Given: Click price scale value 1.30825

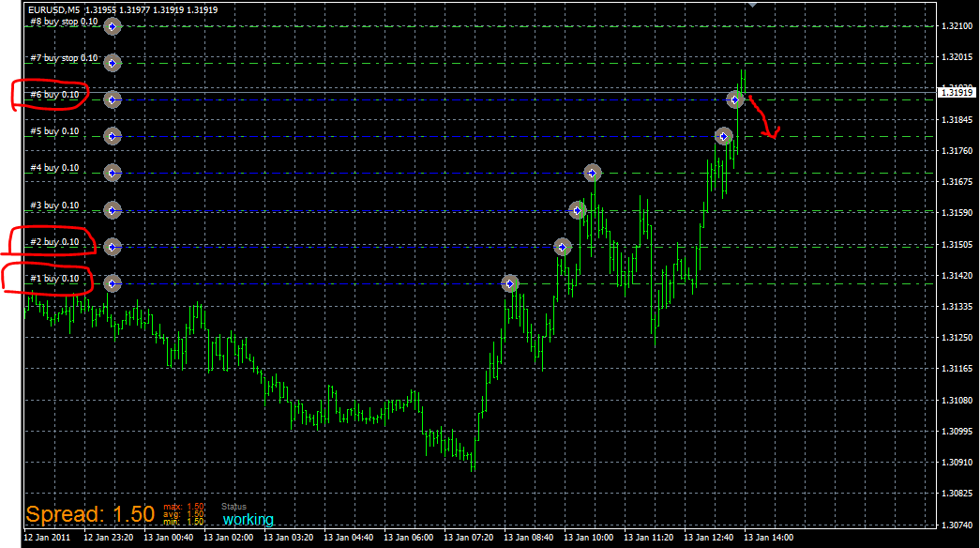Looking at the screenshot, I should [x=957, y=494].
